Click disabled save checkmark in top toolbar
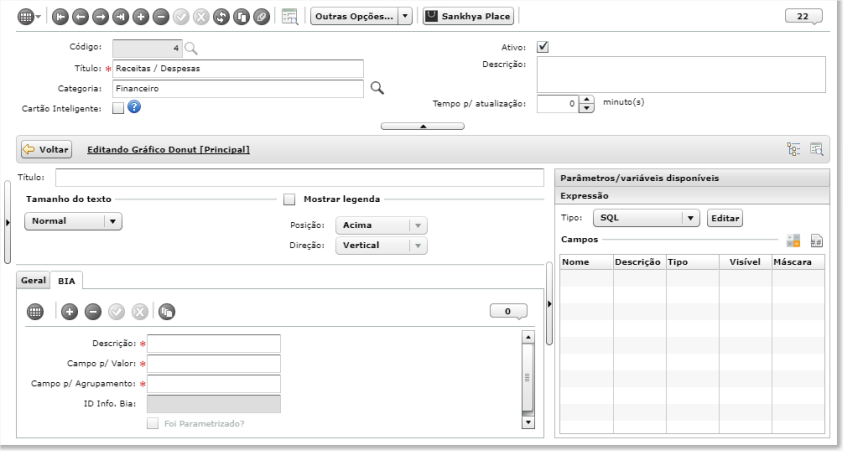Viewport: 843px width, 451px height. (x=181, y=17)
